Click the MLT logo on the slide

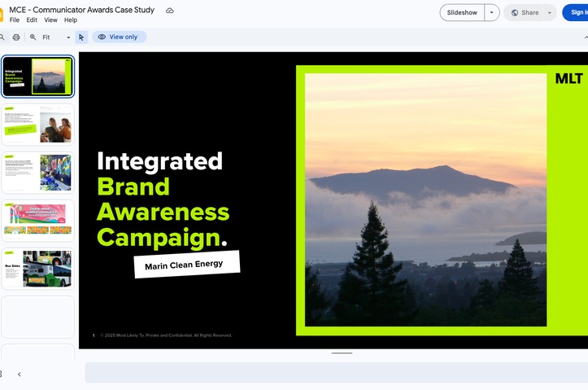pyautogui.click(x=568, y=78)
